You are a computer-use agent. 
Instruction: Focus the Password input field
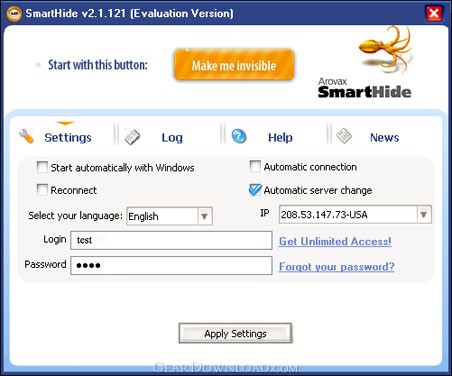[x=171, y=265]
